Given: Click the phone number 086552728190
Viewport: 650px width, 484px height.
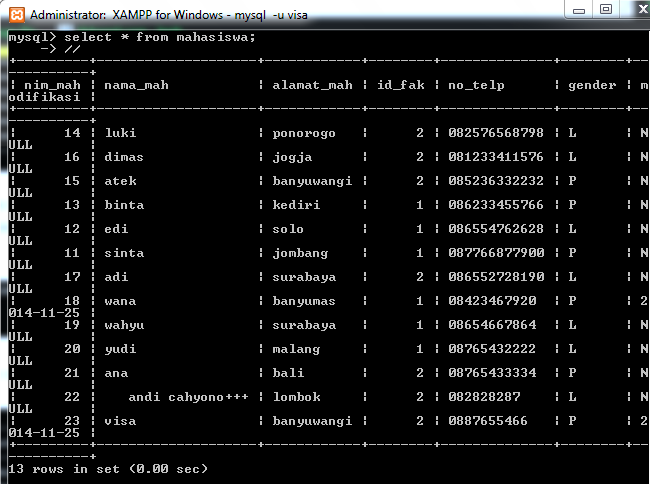Looking at the screenshot, I should pyautogui.click(x=496, y=277).
